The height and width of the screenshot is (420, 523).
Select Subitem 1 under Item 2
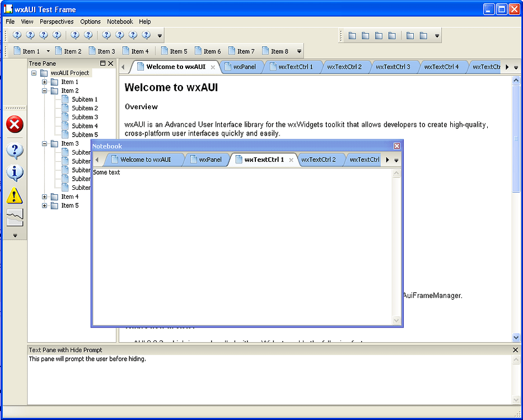(85, 100)
